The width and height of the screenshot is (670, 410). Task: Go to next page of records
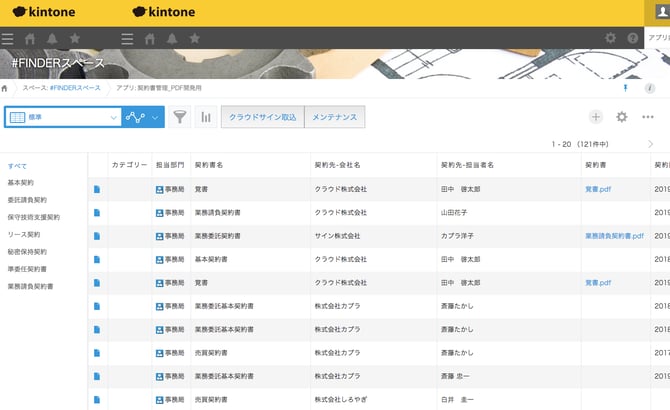(x=649, y=144)
